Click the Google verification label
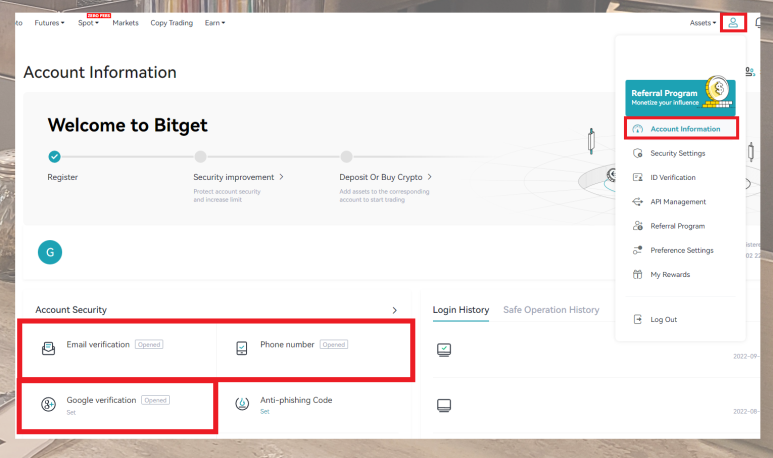 (101, 400)
